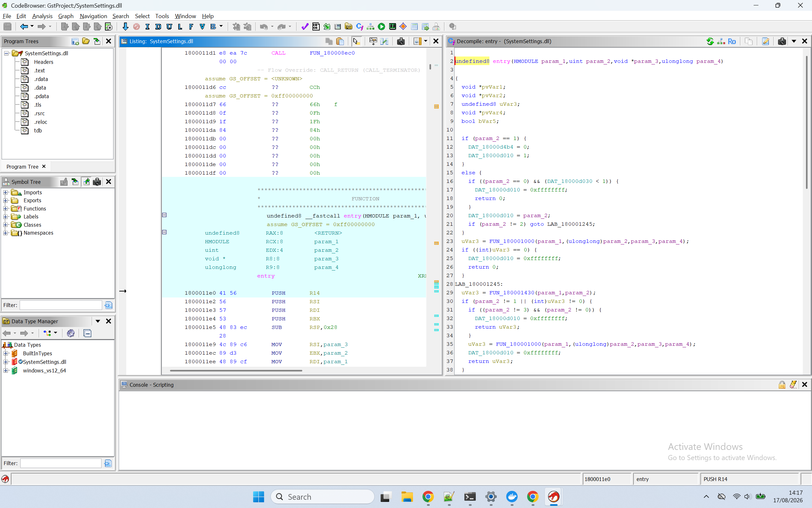Open the Graph menu
Image resolution: width=812 pixels, height=508 pixels.
(x=66, y=16)
